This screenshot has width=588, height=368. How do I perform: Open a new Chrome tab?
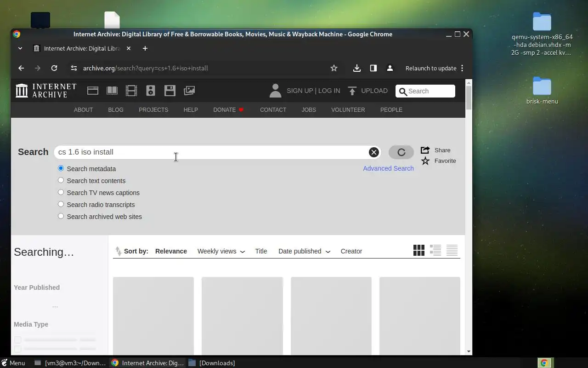pyautogui.click(x=145, y=48)
